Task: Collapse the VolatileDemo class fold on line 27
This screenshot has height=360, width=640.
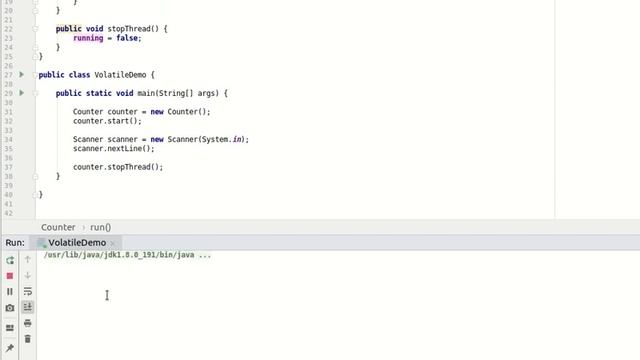Action: click(x=35, y=75)
